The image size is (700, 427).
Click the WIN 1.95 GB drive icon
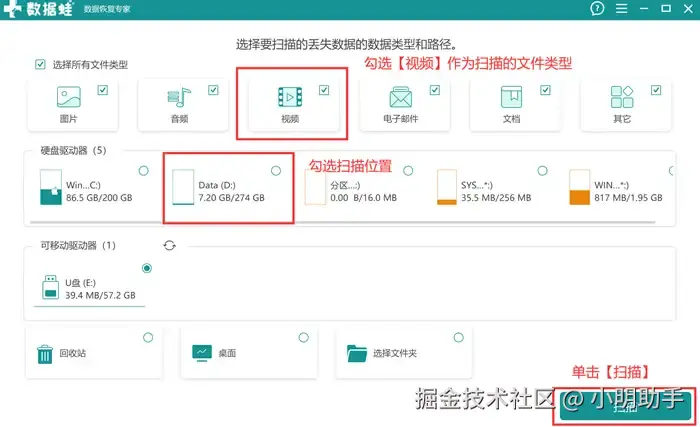coord(579,187)
